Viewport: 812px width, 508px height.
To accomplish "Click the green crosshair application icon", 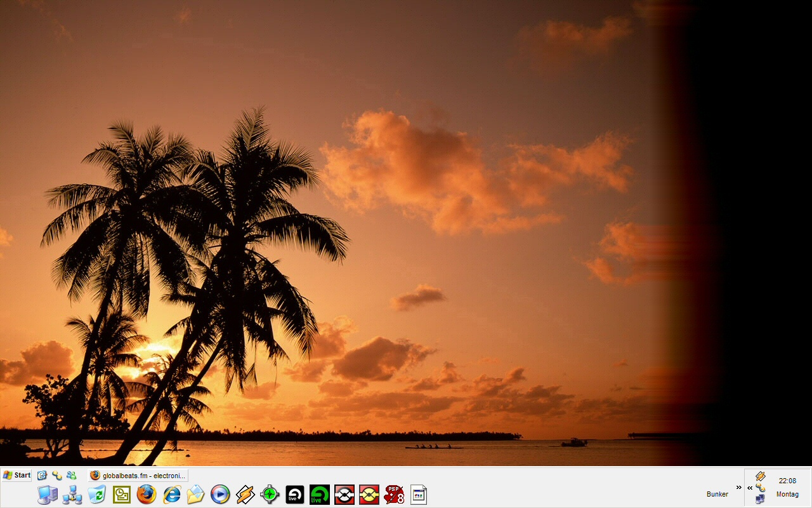I will click(270, 495).
